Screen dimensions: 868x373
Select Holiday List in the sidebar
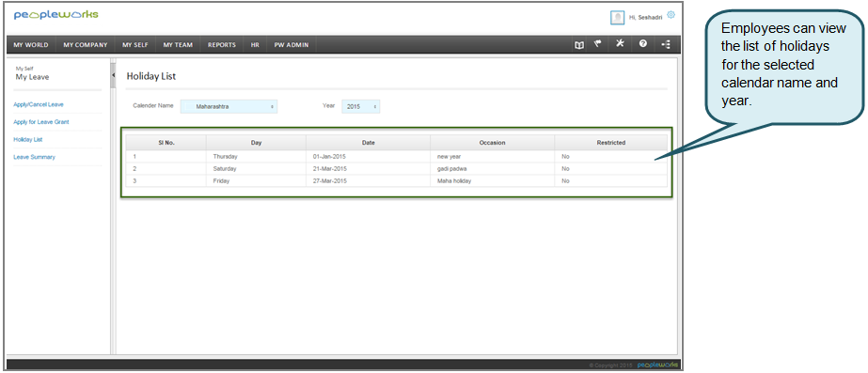pyautogui.click(x=27, y=139)
